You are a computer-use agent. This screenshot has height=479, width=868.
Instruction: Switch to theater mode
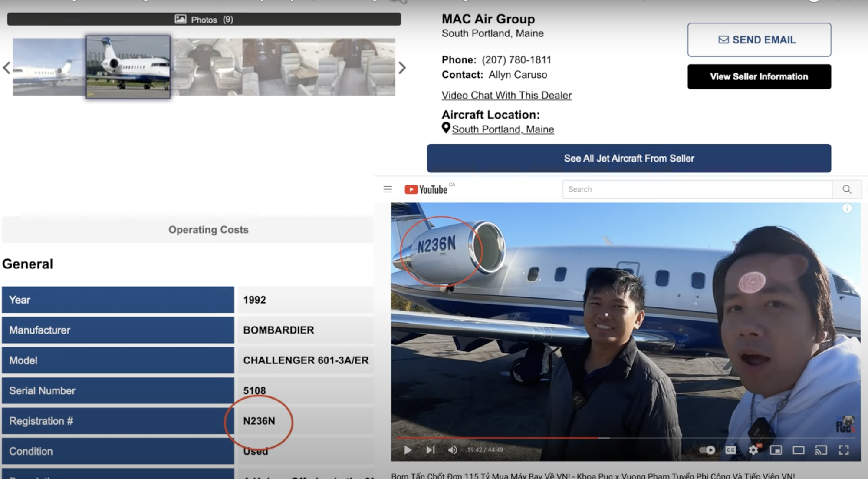click(798, 450)
